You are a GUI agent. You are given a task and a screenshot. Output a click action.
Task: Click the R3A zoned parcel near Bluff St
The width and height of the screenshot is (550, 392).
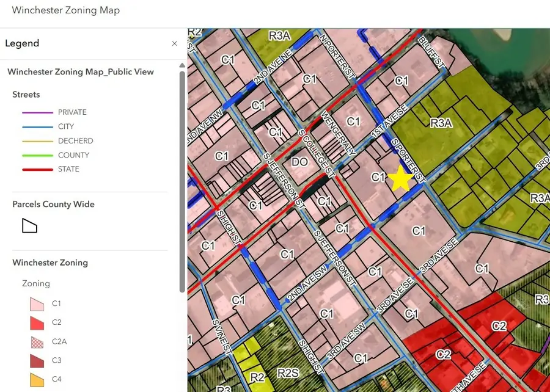click(441, 123)
